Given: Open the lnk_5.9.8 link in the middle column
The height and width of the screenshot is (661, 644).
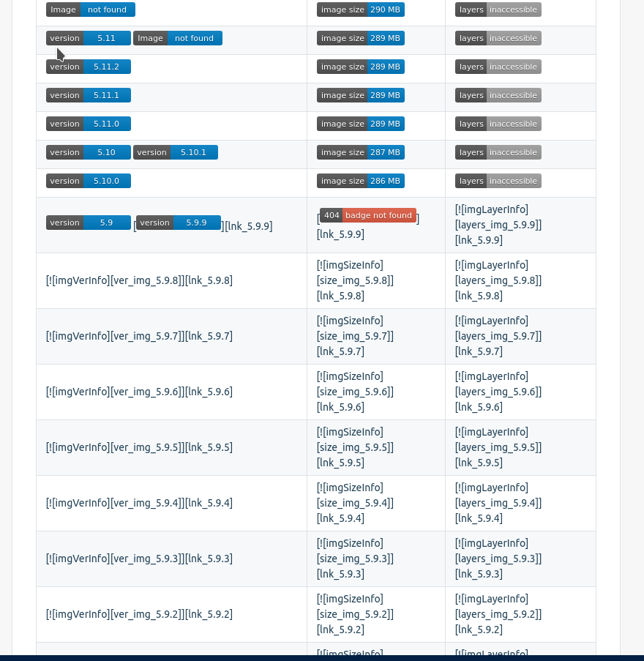Looking at the screenshot, I should point(340,296).
